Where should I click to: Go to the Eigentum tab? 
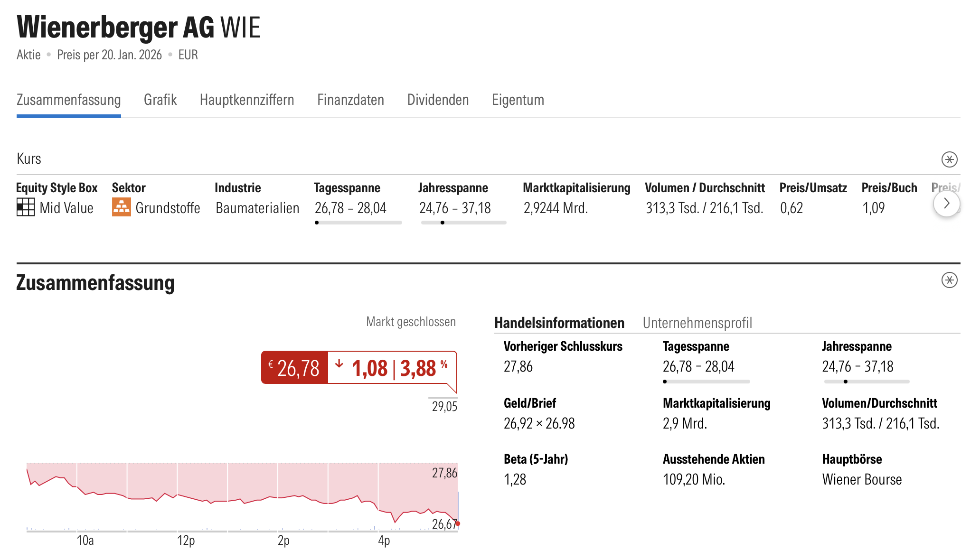click(518, 100)
